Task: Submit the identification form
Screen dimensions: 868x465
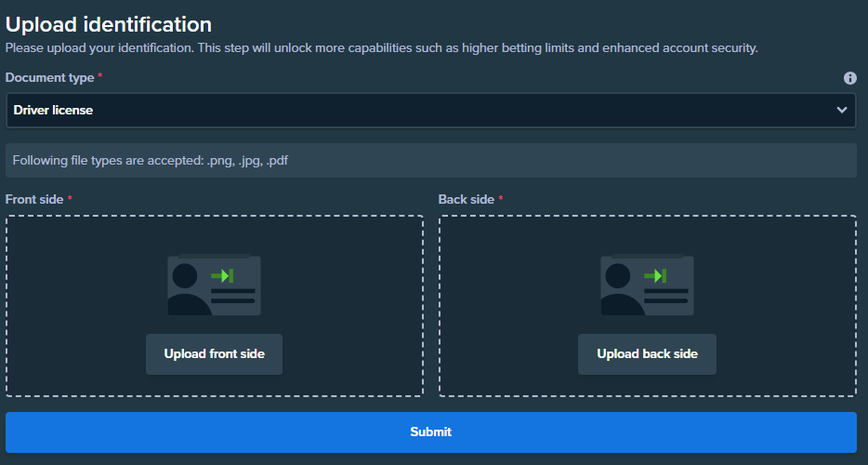Action: (431, 432)
